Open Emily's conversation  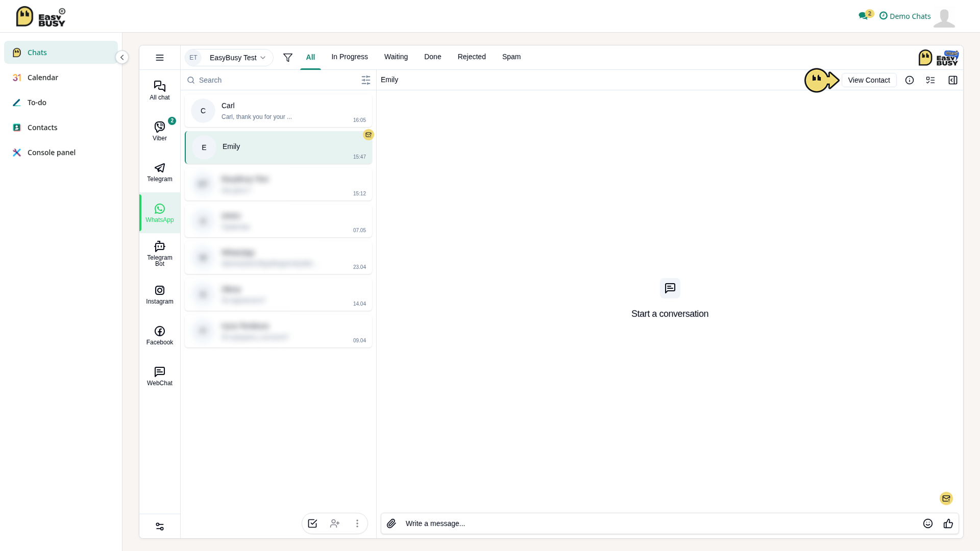(x=278, y=147)
